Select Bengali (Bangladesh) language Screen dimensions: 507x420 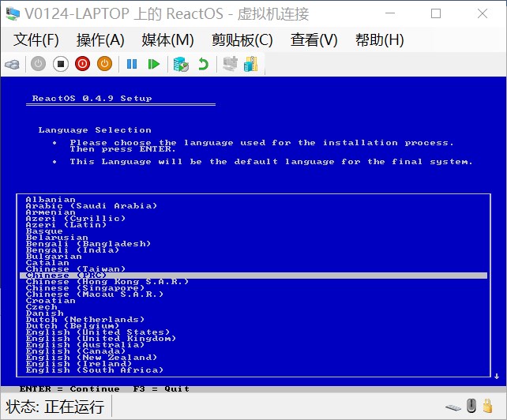click(x=88, y=244)
